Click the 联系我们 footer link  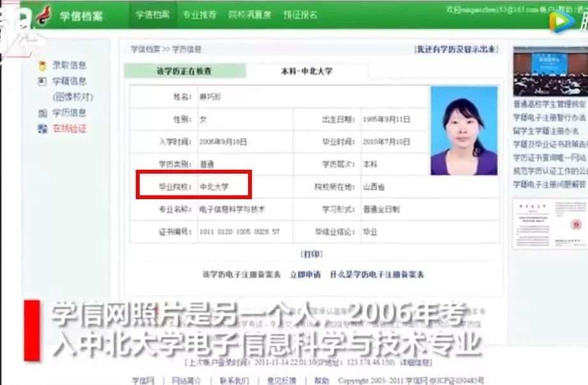[x=234, y=380]
